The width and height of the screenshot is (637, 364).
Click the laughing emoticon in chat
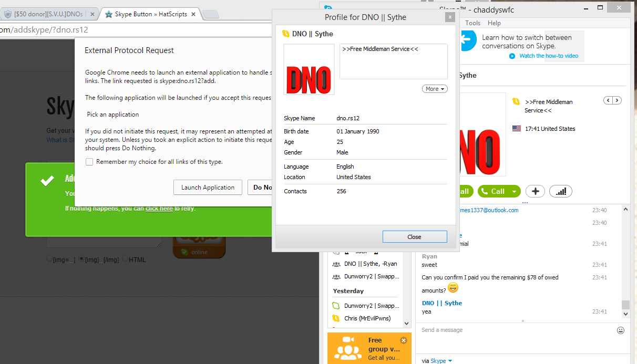point(453,287)
